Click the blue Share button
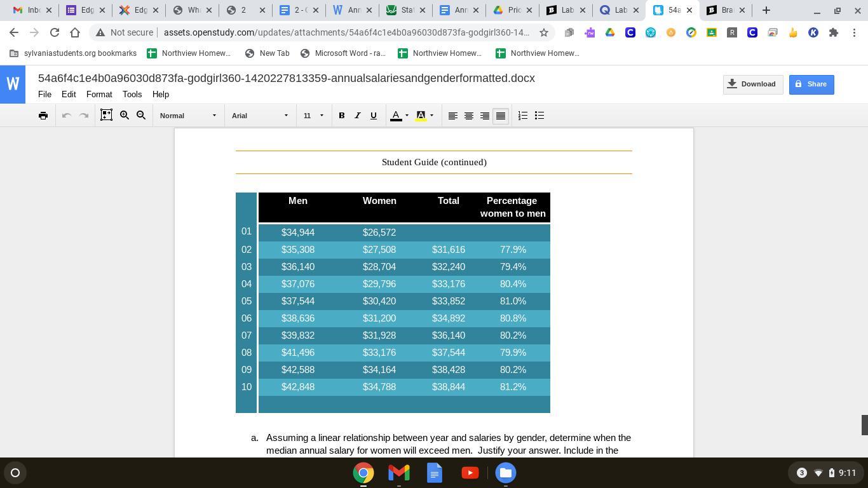Viewport: 868px width, 488px height. 811,85
